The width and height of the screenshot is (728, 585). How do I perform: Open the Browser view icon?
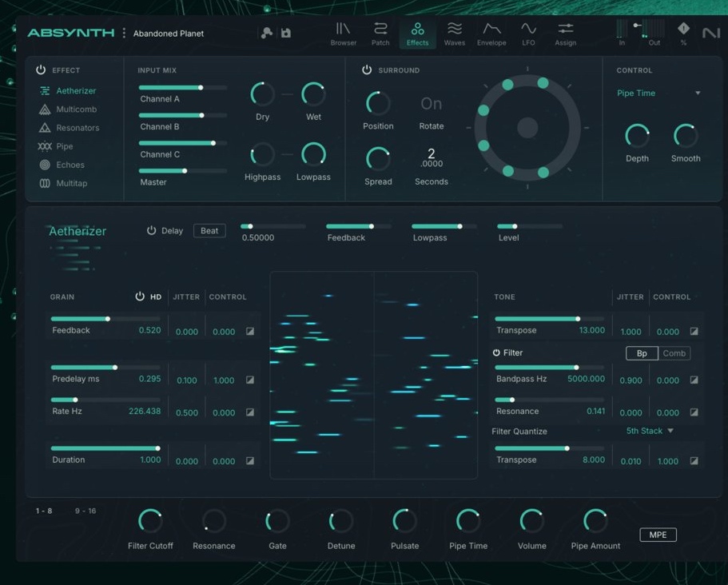point(343,29)
